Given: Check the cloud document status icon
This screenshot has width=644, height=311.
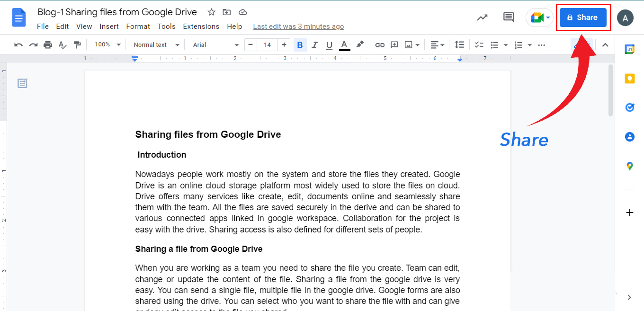Looking at the screenshot, I should tap(242, 12).
